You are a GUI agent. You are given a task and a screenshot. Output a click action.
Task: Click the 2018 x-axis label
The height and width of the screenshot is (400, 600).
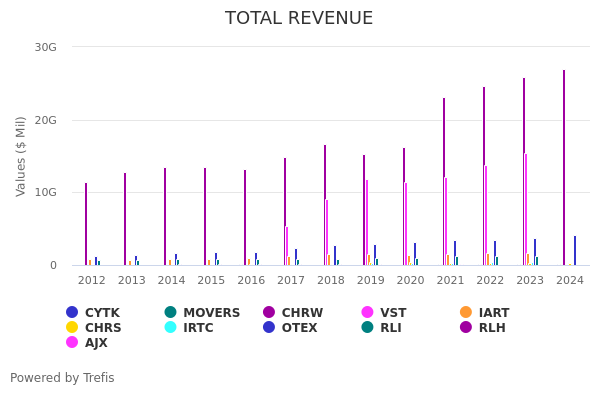click(x=330, y=280)
